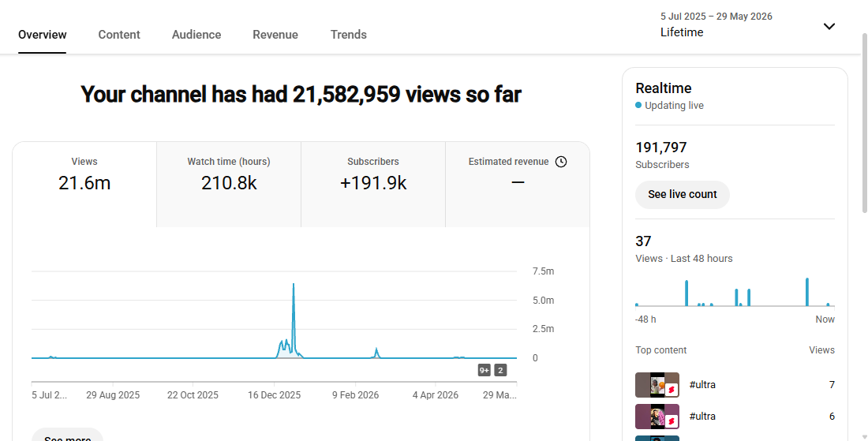Open the 9+ video markers badge
Image resolution: width=868 pixels, height=441 pixels.
coord(485,370)
